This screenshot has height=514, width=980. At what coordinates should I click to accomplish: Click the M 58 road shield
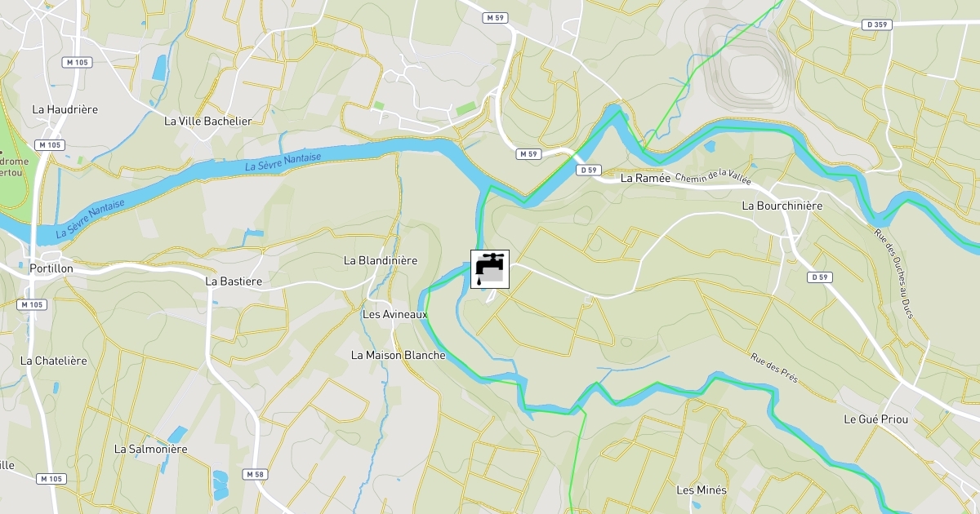[x=256, y=474]
